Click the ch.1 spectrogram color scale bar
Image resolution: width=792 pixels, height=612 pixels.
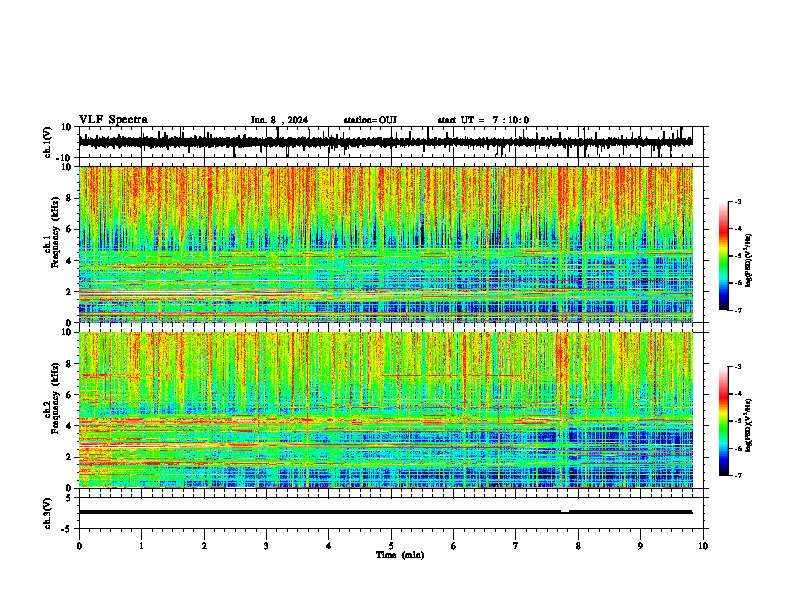point(724,256)
